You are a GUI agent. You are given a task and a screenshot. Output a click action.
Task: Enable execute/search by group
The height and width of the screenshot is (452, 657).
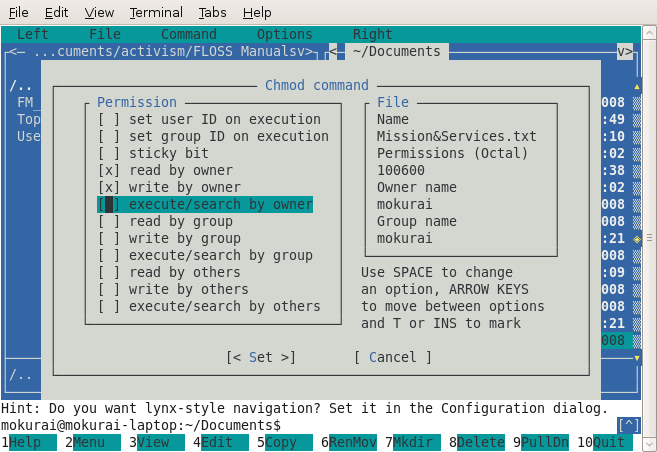click(x=205, y=256)
